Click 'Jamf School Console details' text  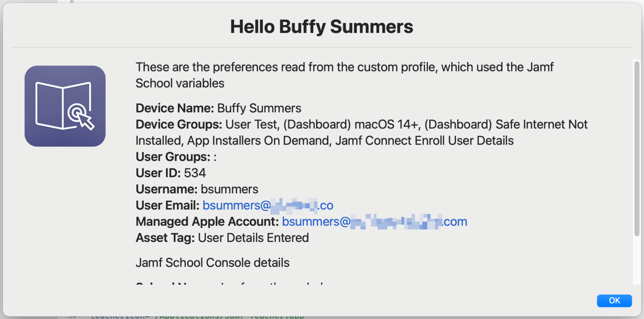(213, 262)
